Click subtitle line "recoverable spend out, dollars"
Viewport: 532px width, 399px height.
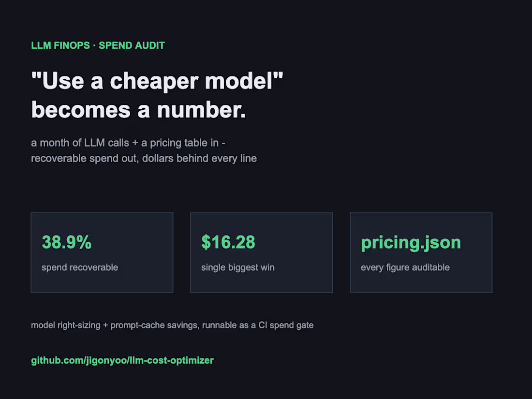point(103,159)
